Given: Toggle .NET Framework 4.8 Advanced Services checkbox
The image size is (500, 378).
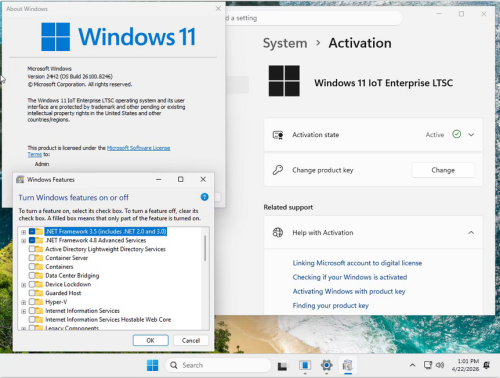Looking at the screenshot, I should [32, 240].
